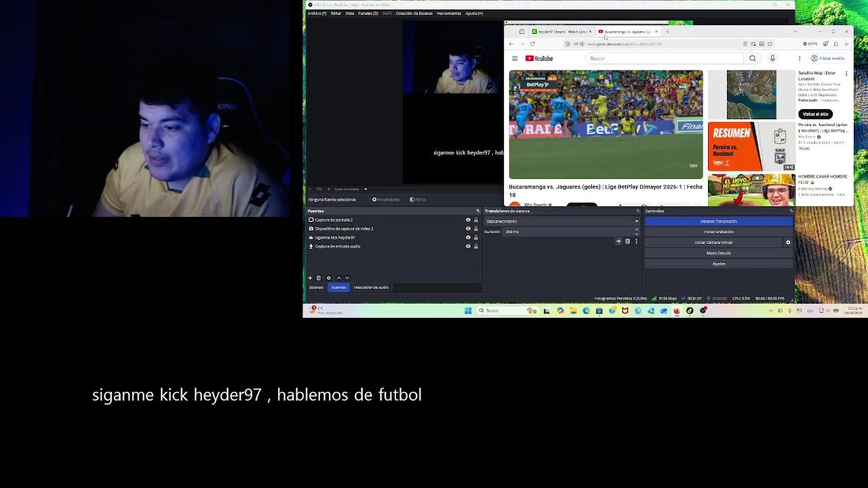The image size is (868, 488).
Task: Open Windows Start button on taskbar
Action: [x=468, y=311]
